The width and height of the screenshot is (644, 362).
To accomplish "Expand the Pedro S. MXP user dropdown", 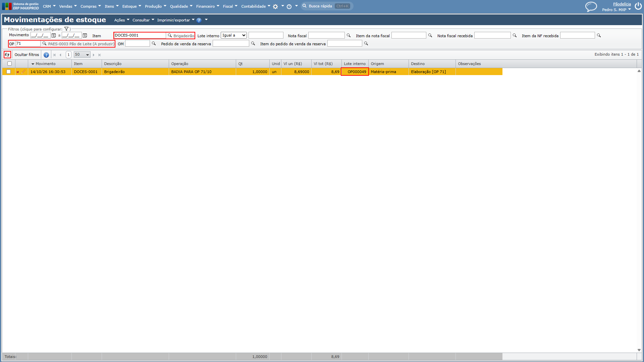I will [x=616, y=10].
